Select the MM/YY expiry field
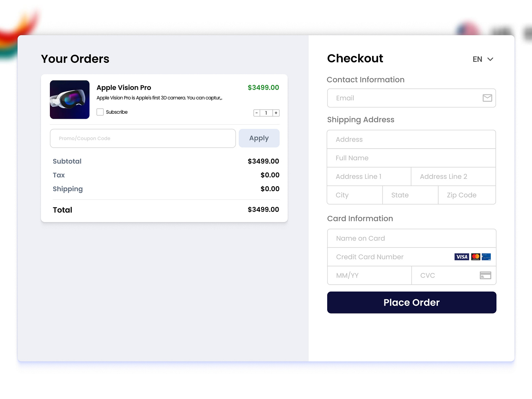Screen dimensions: 532x399 pyautogui.click(x=369, y=275)
